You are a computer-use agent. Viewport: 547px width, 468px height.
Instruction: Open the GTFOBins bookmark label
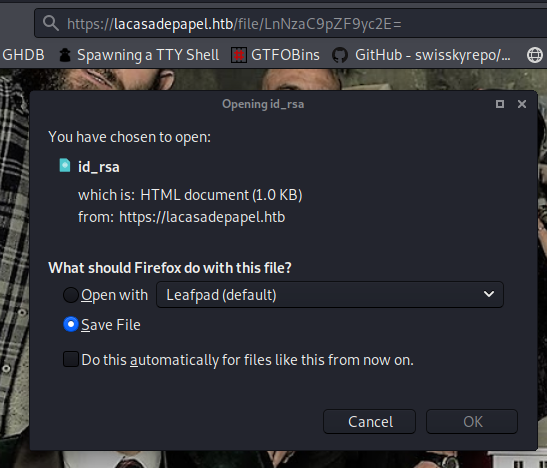point(285,55)
